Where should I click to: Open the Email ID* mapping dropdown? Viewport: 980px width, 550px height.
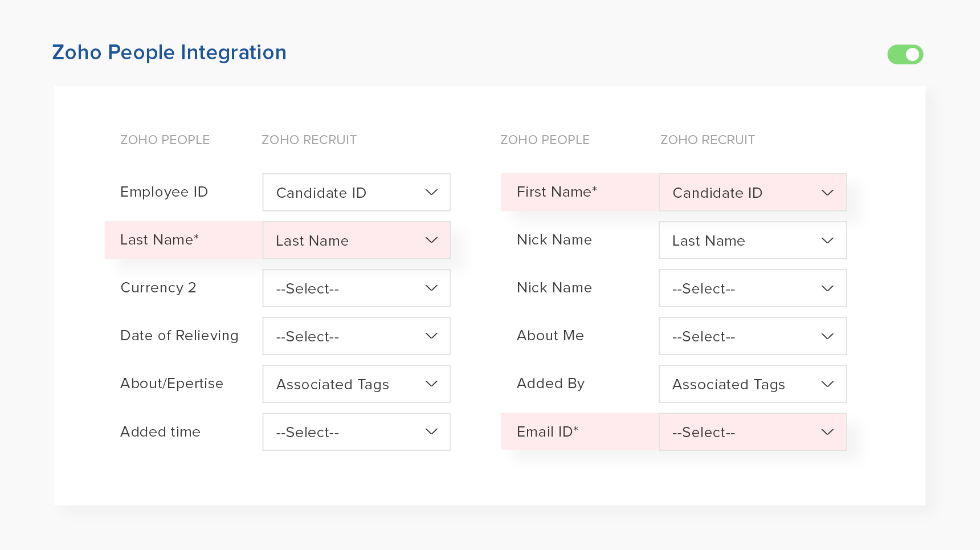(752, 432)
